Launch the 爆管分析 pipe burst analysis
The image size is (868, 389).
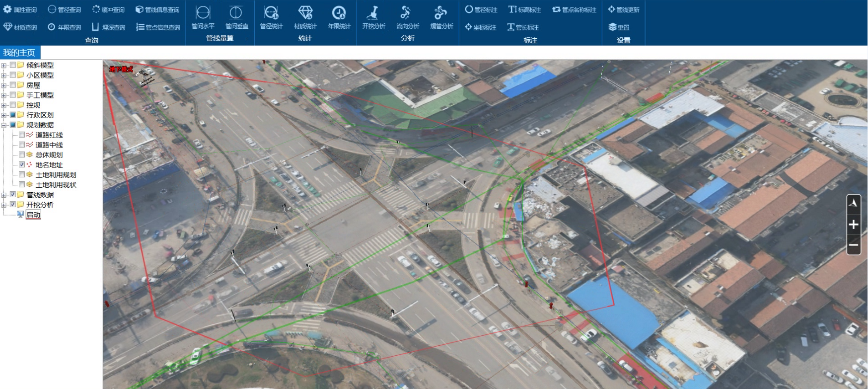pos(441,17)
